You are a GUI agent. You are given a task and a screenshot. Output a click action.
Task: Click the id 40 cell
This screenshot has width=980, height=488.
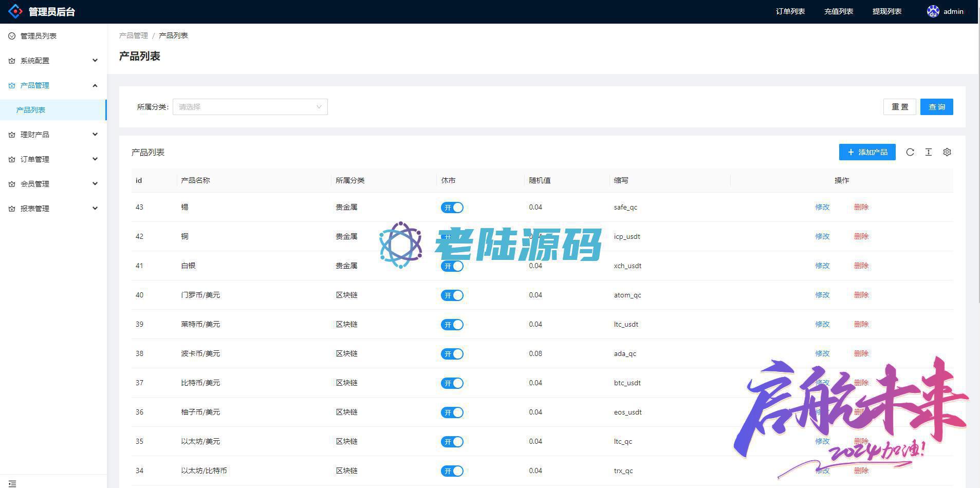(139, 295)
